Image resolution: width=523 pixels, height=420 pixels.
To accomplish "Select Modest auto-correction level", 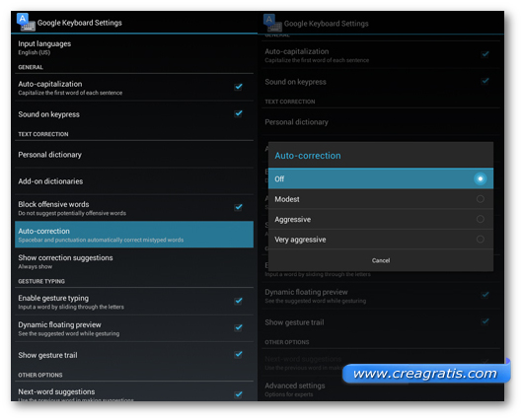I will [381, 199].
